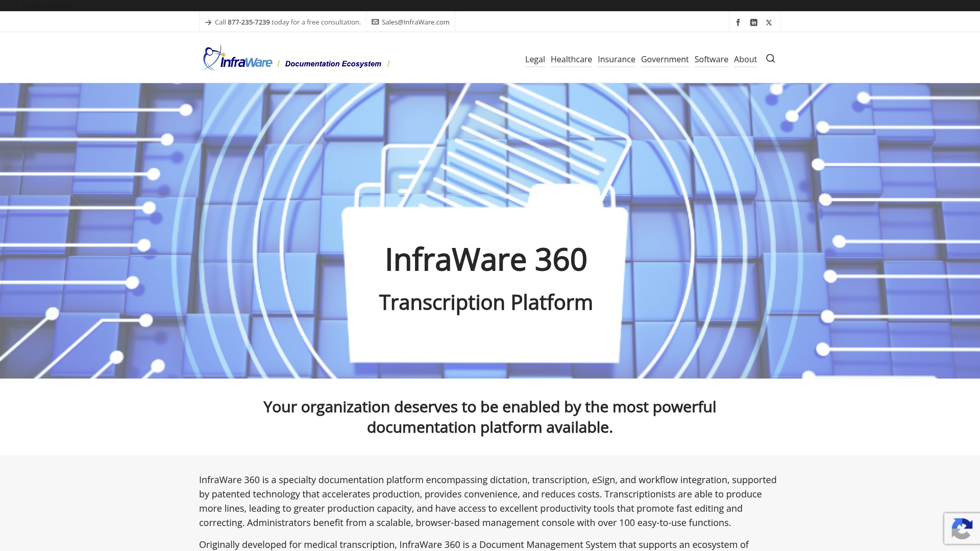The image size is (980, 551).
Task: Click the 877-235-7239 phone number
Action: coord(249,22)
